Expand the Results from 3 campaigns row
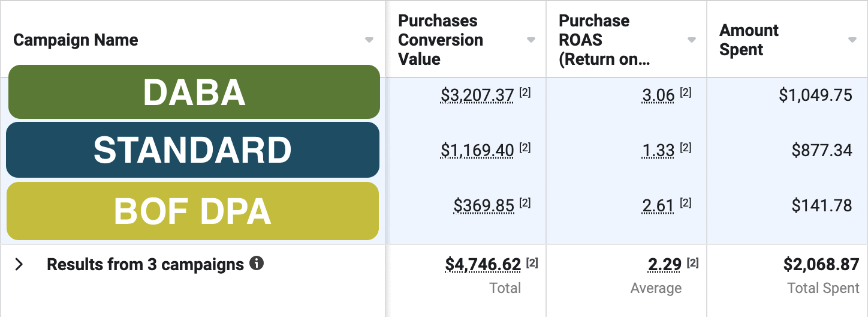868x317 pixels. click(x=19, y=264)
